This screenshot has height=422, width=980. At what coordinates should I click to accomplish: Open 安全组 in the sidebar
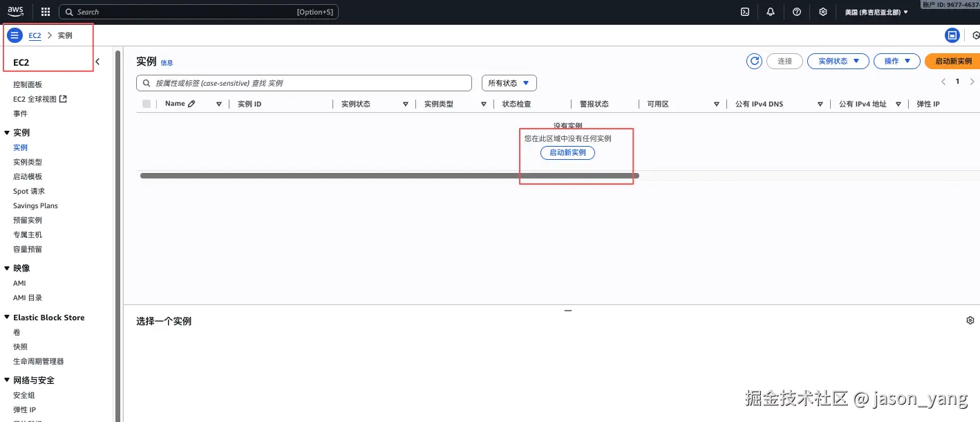pyautogui.click(x=24, y=395)
